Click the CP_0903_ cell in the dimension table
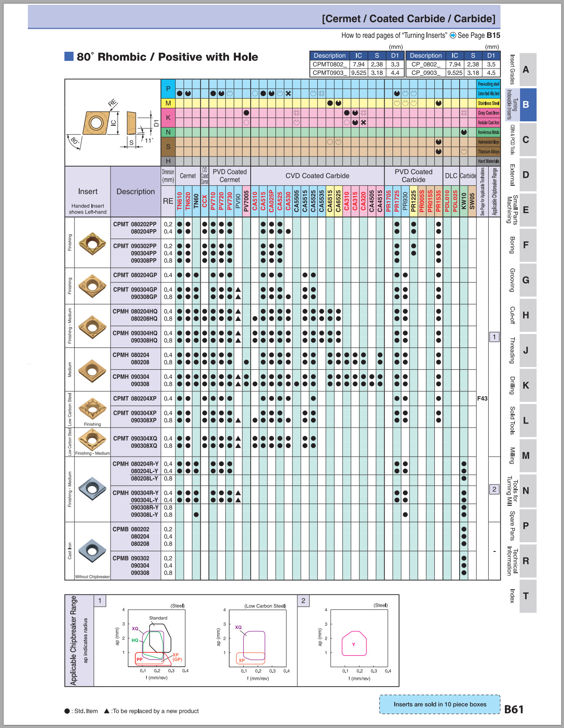 pyautogui.click(x=426, y=73)
